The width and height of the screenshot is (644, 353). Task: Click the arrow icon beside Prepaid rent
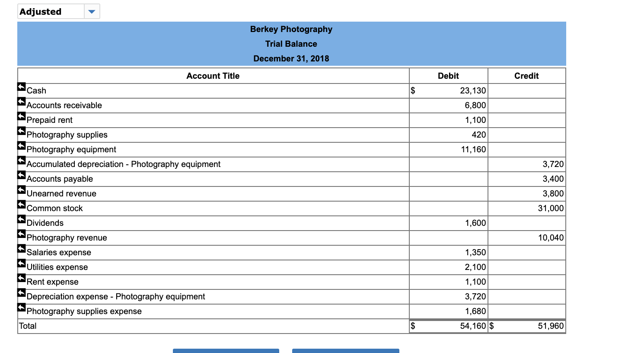(22, 116)
